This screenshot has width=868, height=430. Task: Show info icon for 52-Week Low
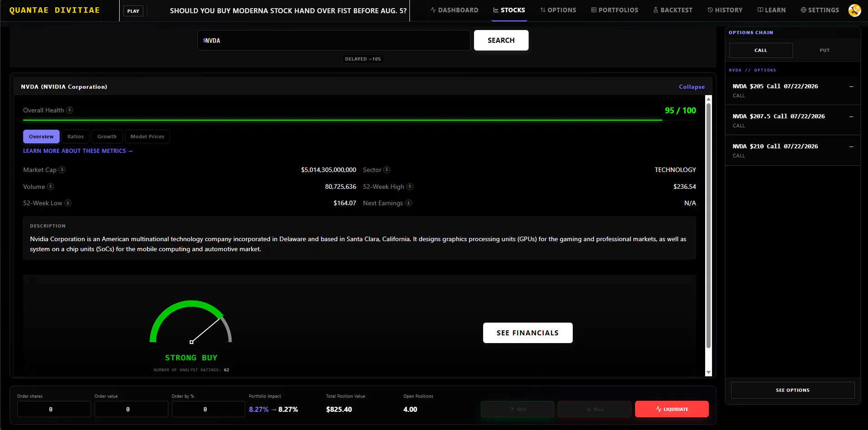tap(68, 203)
